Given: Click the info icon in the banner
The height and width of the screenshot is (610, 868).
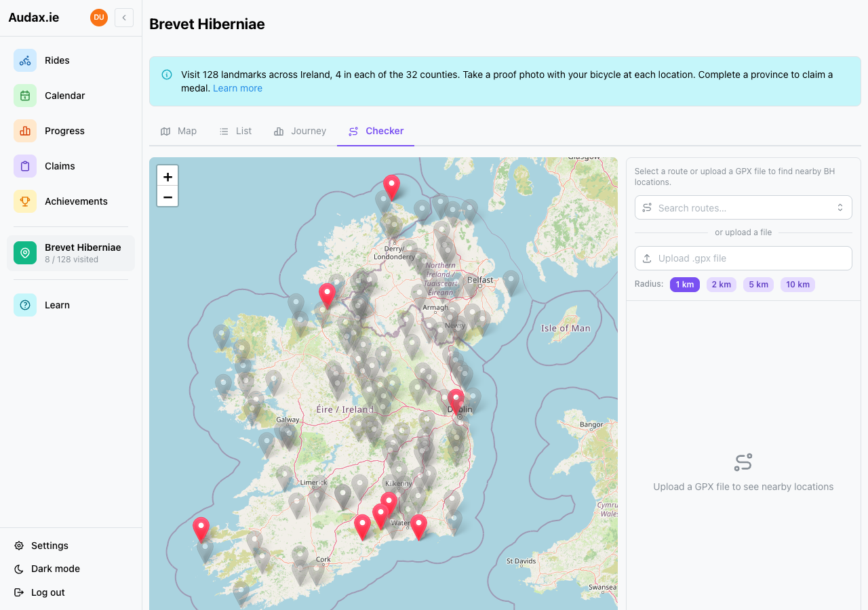Looking at the screenshot, I should point(167,75).
